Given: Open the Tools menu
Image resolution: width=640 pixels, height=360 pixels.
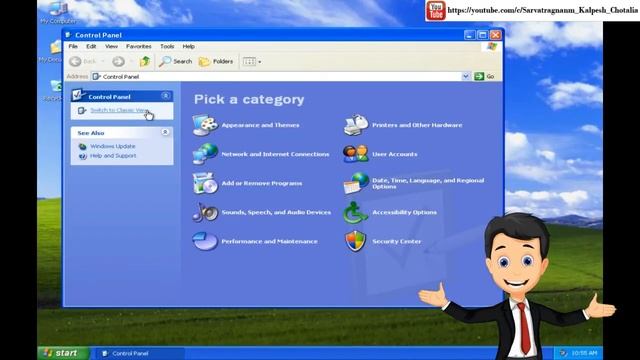Looking at the screenshot, I should (167, 47).
